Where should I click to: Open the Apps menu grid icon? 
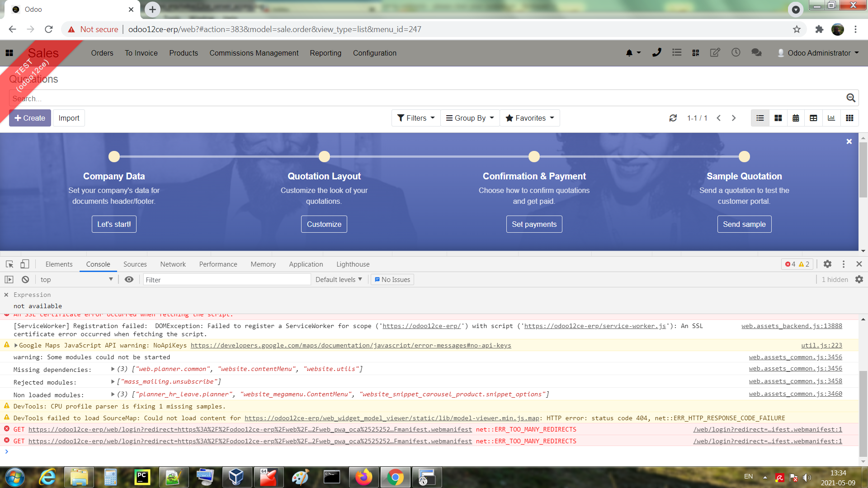(9, 53)
